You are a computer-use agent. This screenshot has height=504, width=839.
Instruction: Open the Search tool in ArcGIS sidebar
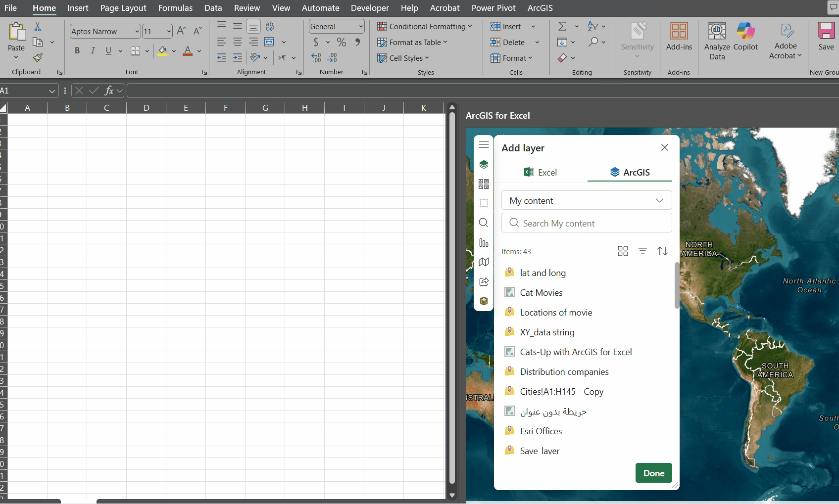click(484, 223)
